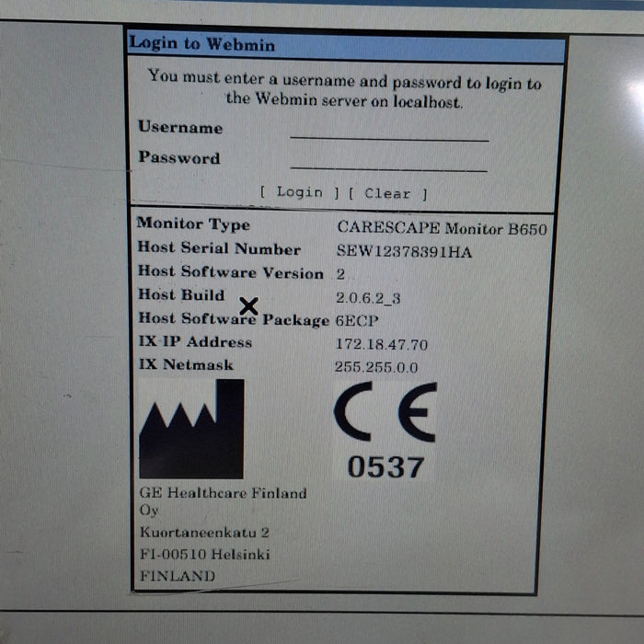Select the 'FINLAND' country text
The width and height of the screenshot is (644, 644).
tap(177, 576)
